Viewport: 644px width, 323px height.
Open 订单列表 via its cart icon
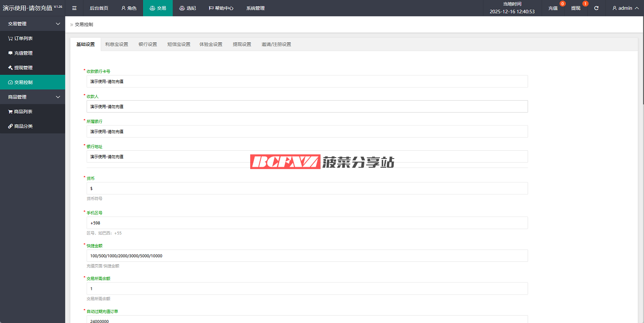(x=11, y=39)
